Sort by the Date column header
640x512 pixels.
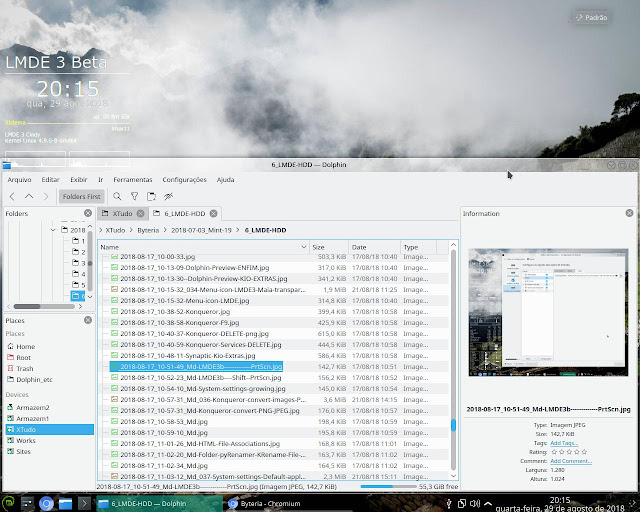(374, 247)
